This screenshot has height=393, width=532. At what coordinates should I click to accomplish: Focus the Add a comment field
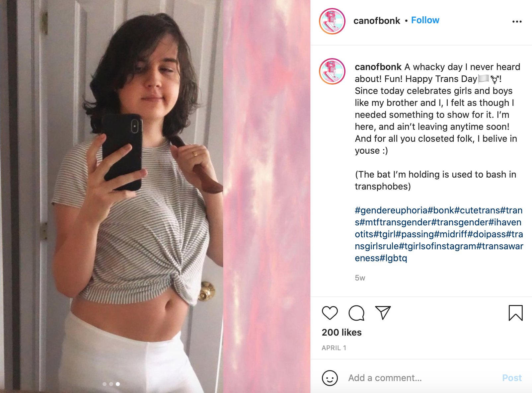421,378
